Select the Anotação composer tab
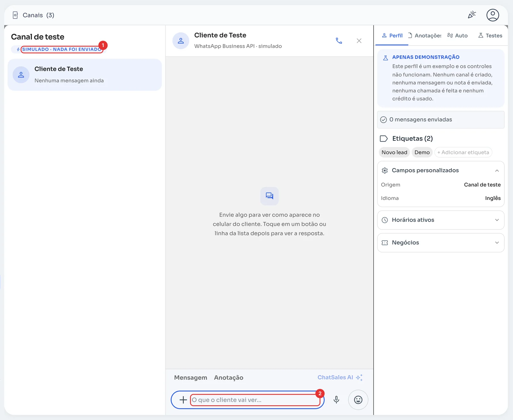Screen dimensions: 513x420 (x=229, y=378)
